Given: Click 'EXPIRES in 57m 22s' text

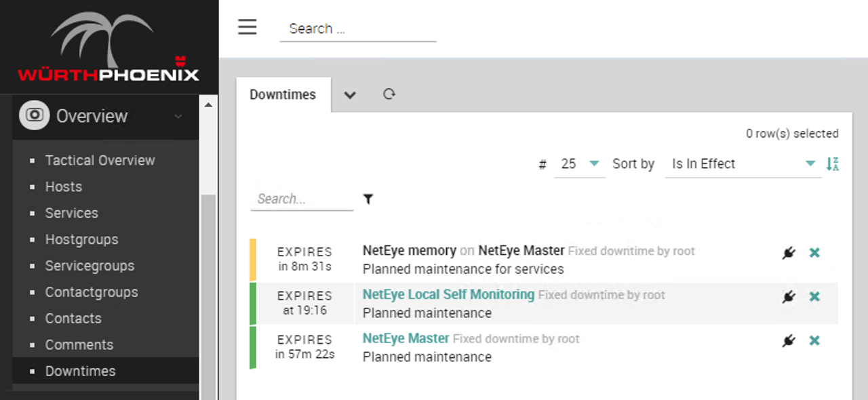Looking at the screenshot, I should (x=304, y=347).
